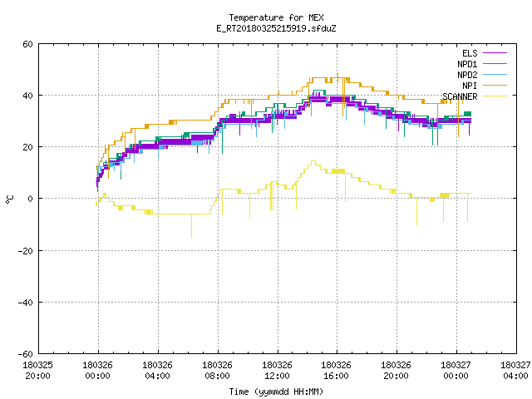The height and width of the screenshot is (399, 532).
Task: Click x-axis tick label 180325 20:00
Action: [x=37, y=371]
